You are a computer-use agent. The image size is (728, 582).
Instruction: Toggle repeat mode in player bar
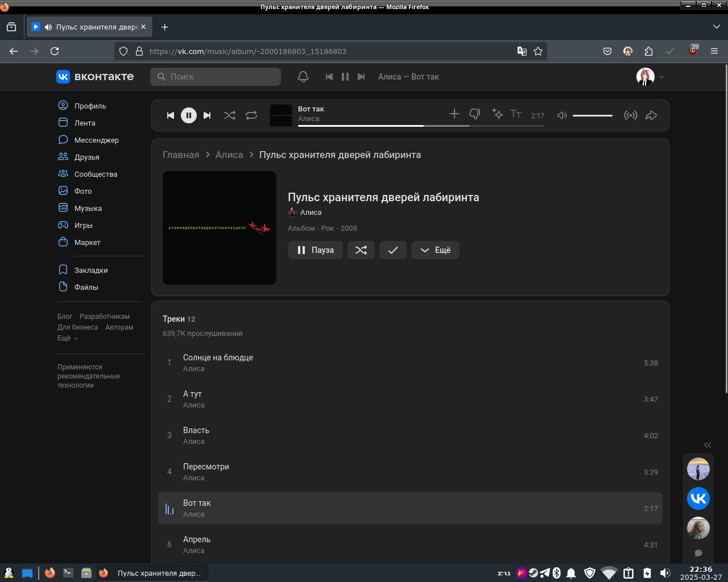click(x=251, y=115)
